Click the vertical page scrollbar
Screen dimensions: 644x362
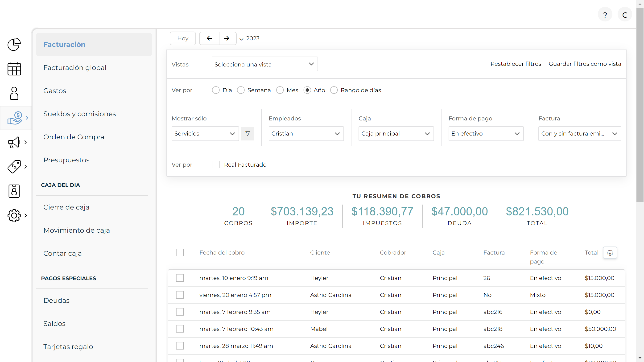(x=640, y=105)
